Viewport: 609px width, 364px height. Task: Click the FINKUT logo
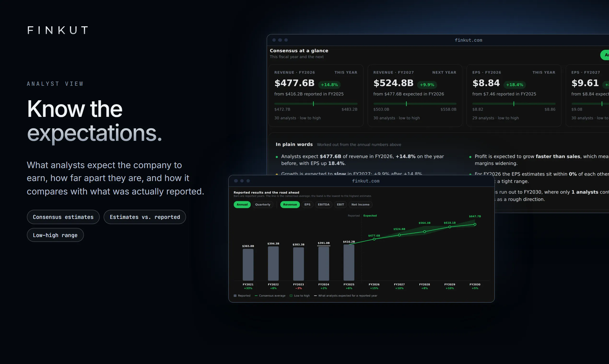(x=58, y=30)
